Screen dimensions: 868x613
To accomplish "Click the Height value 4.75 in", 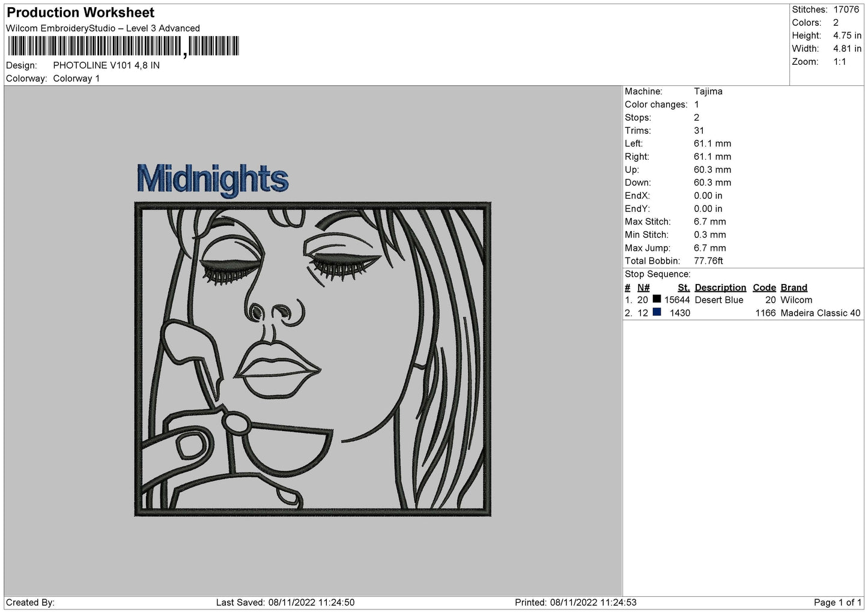I will pyautogui.click(x=847, y=36).
